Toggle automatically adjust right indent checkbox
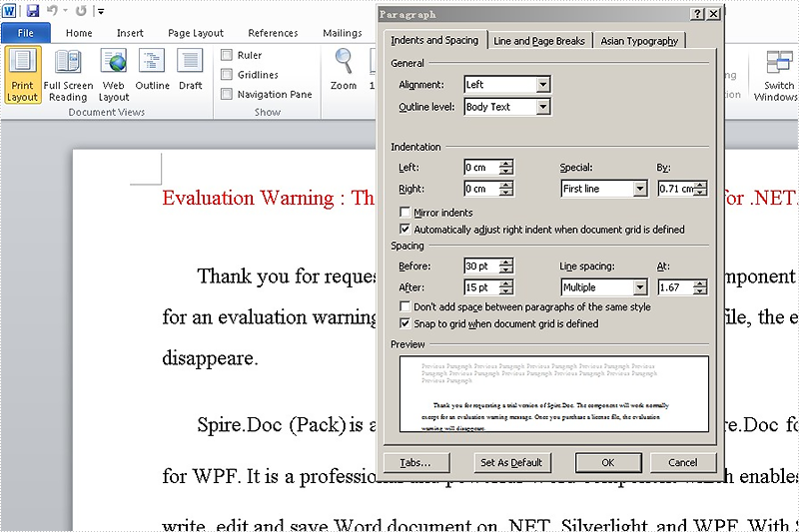 pyautogui.click(x=405, y=230)
